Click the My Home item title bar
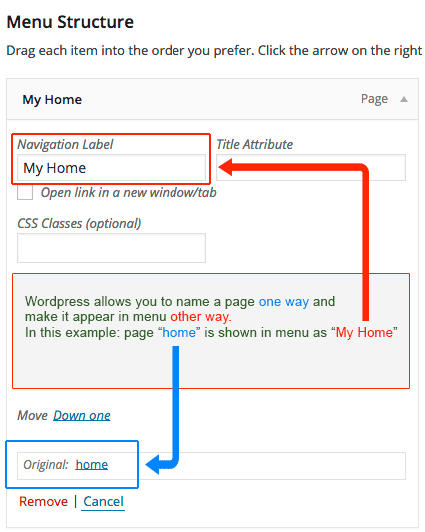 212,99
